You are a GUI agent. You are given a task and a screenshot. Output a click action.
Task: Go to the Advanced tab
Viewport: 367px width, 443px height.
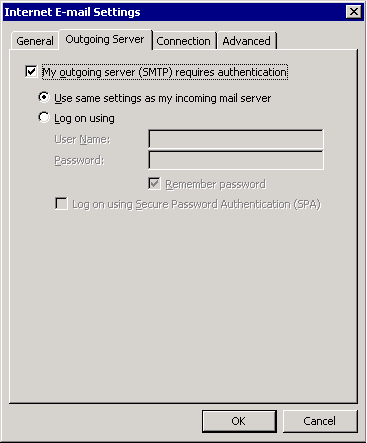point(247,41)
